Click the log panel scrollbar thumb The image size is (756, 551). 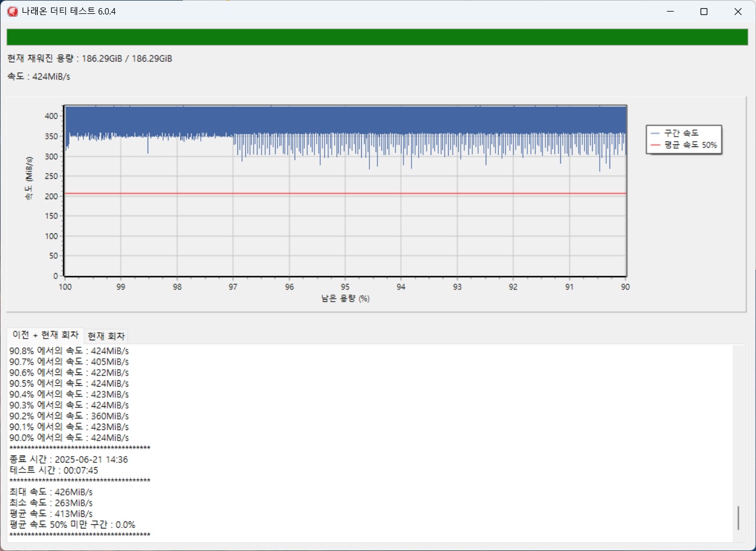pos(738,517)
